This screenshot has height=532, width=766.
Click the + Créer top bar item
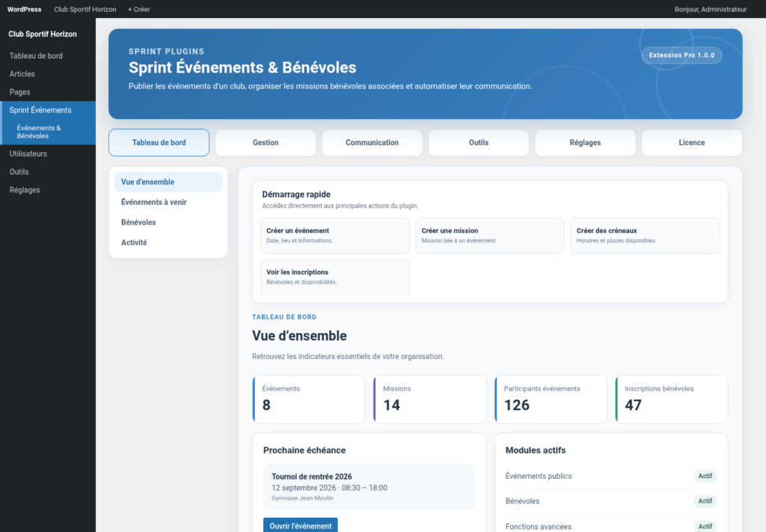[x=138, y=9]
